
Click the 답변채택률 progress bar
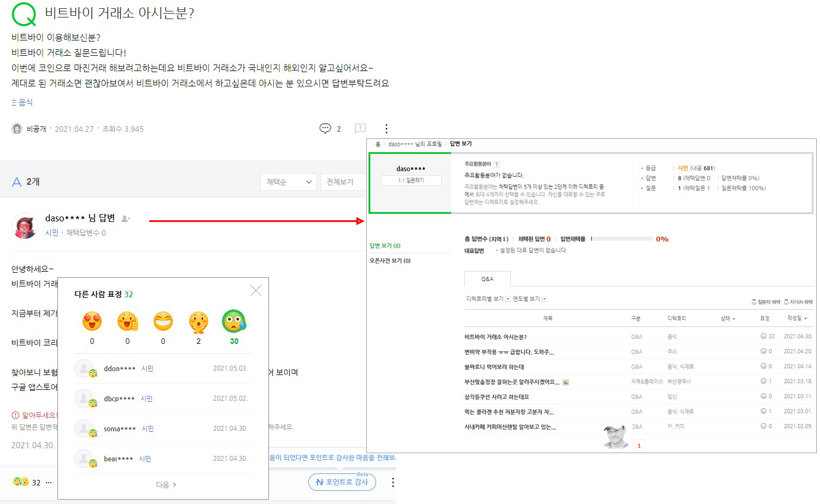621,239
